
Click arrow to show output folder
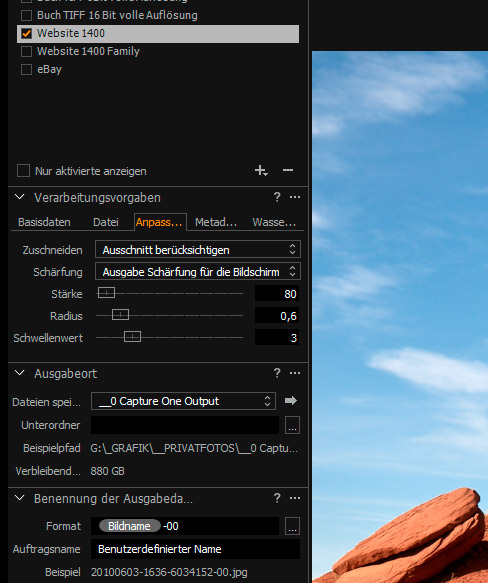click(291, 400)
